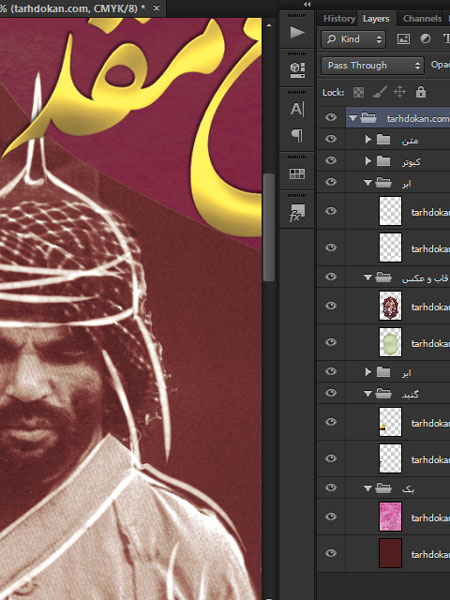Click folder icon of قاب و عکس group

383,277
